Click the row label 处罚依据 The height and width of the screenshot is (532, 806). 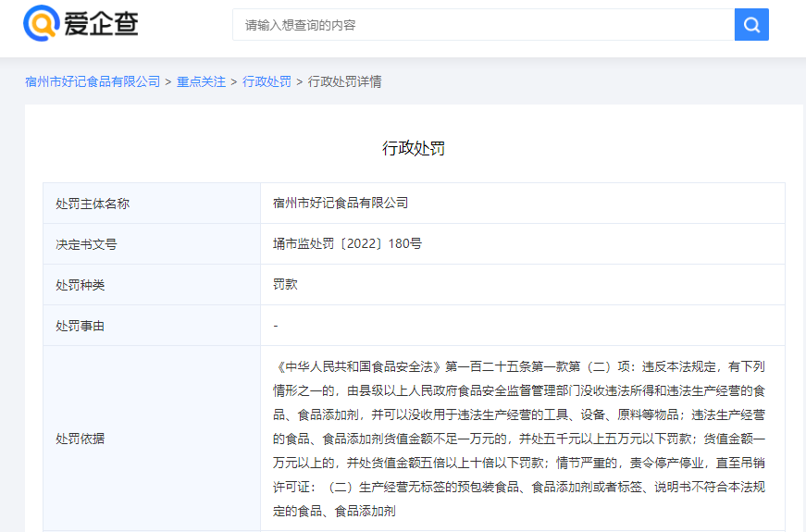tap(81, 439)
